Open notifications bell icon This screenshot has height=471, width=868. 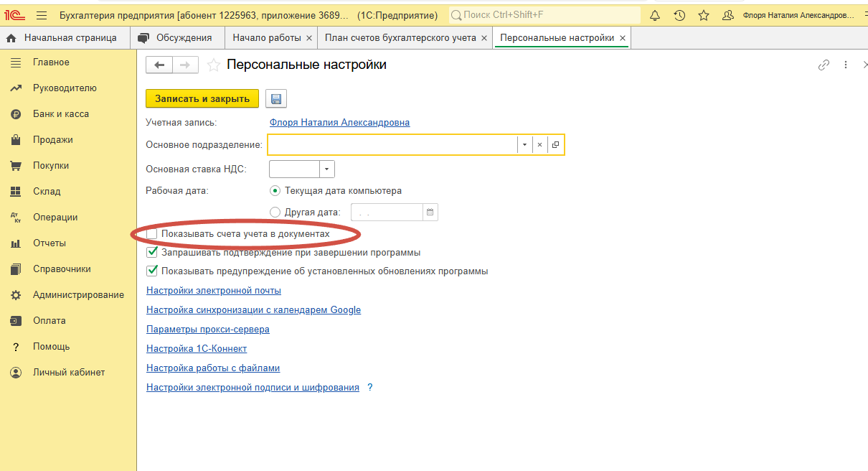[654, 15]
